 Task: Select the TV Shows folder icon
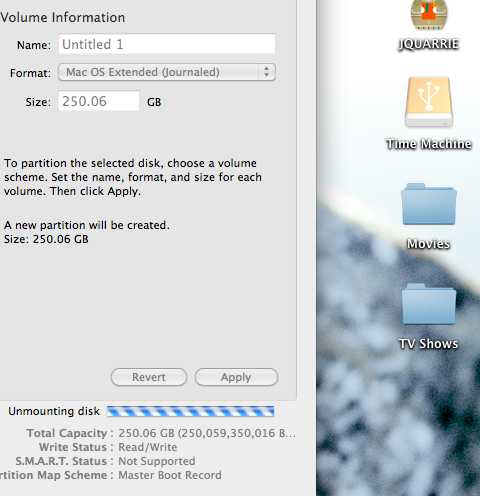[429, 304]
